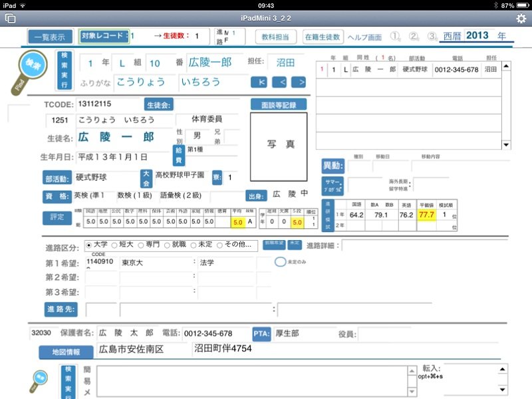Tap the 検索実行 vertical button near memo
Image resolution: width=532 pixels, height=399 pixels.
click(68, 382)
